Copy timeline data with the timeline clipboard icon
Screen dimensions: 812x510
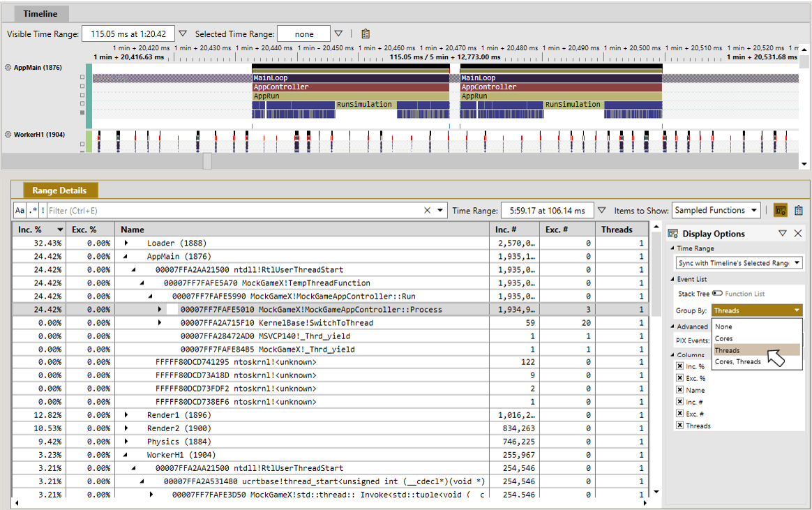[366, 33]
